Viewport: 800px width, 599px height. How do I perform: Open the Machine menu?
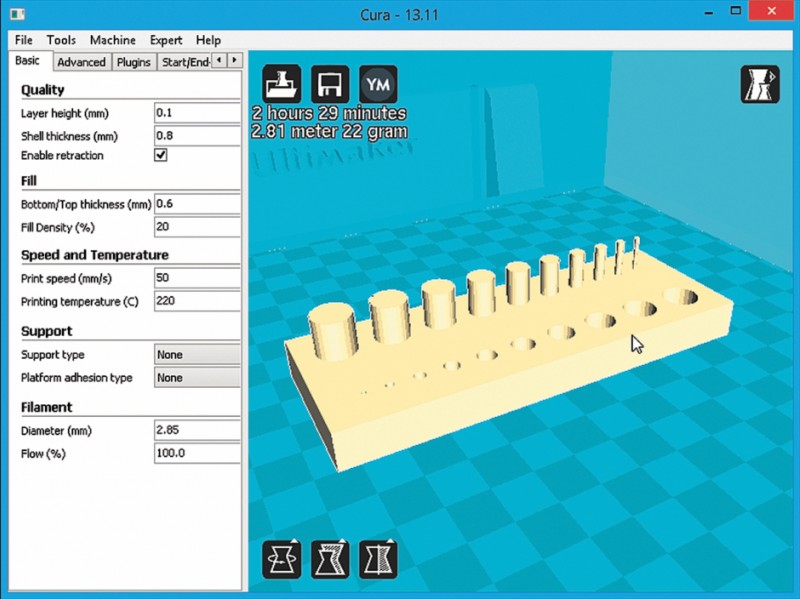pos(113,40)
